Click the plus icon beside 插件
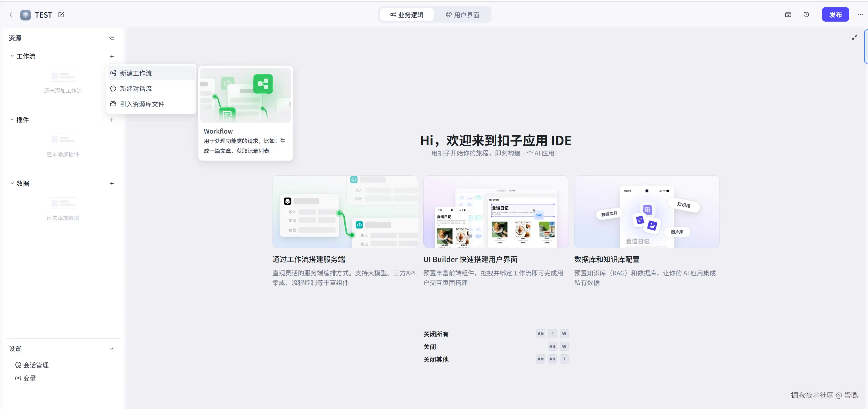This screenshot has height=409, width=868. click(x=112, y=120)
